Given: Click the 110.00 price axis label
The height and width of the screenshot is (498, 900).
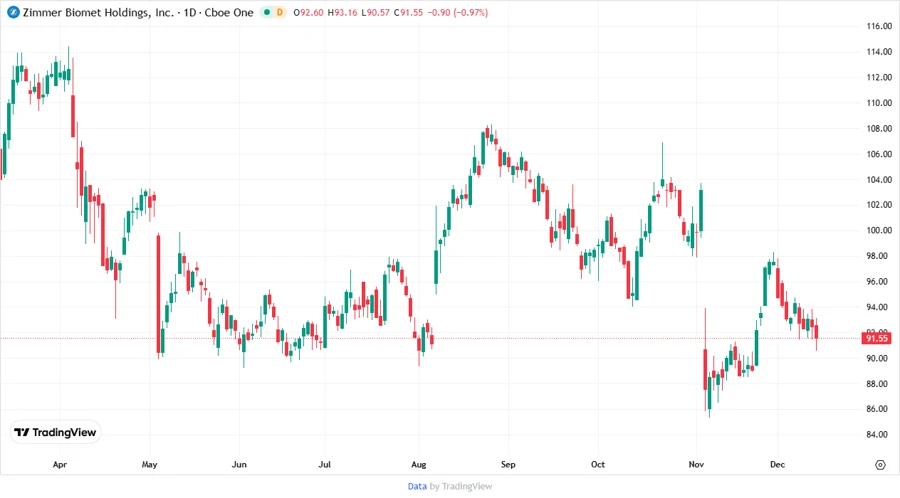Looking at the screenshot, I should click(879, 103).
